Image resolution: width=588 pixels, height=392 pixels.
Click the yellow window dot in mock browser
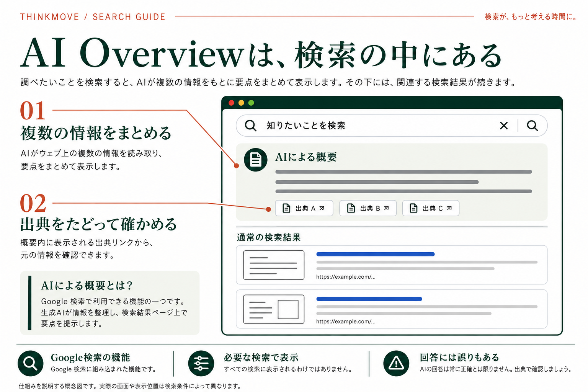pos(241,103)
